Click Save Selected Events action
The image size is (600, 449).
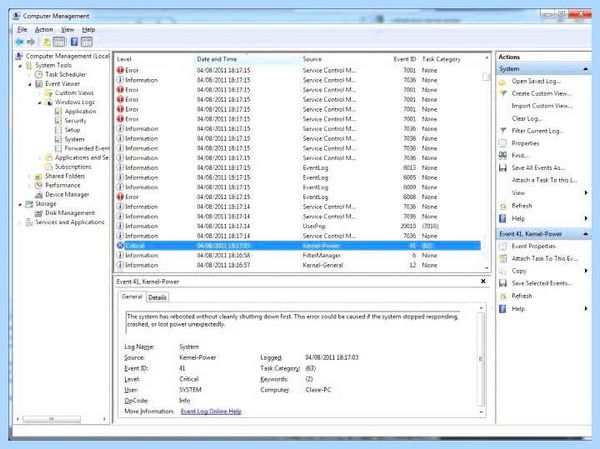pos(542,283)
